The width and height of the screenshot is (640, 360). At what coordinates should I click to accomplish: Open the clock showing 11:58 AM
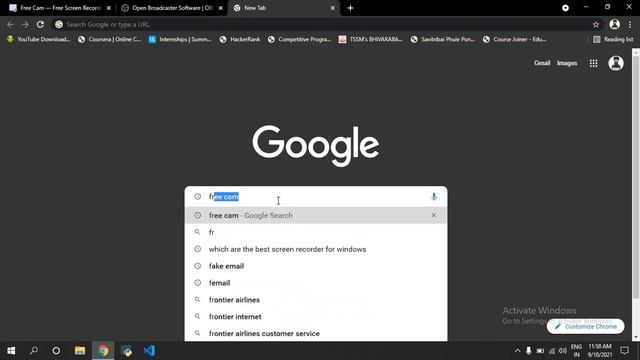click(x=600, y=351)
